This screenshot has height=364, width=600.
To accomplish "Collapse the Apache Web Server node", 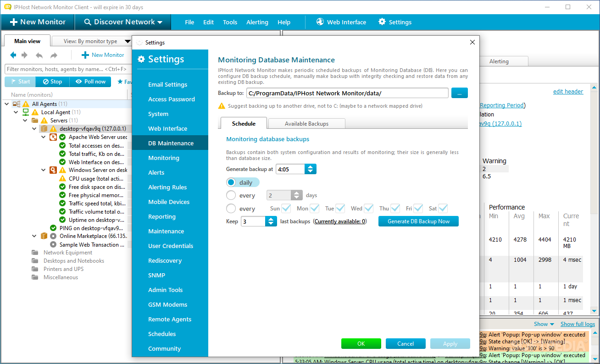I will point(44,137).
